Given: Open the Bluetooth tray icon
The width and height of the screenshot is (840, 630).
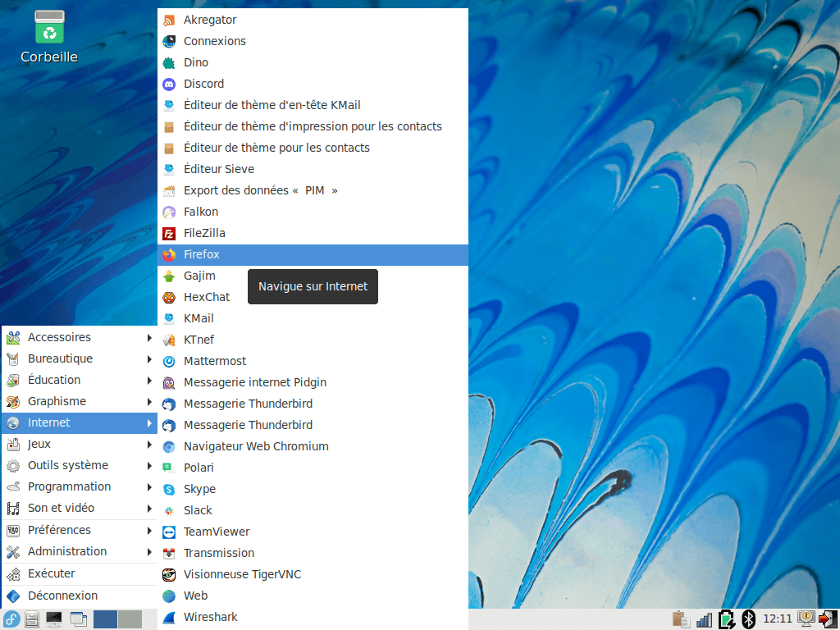Looking at the screenshot, I should 748,619.
